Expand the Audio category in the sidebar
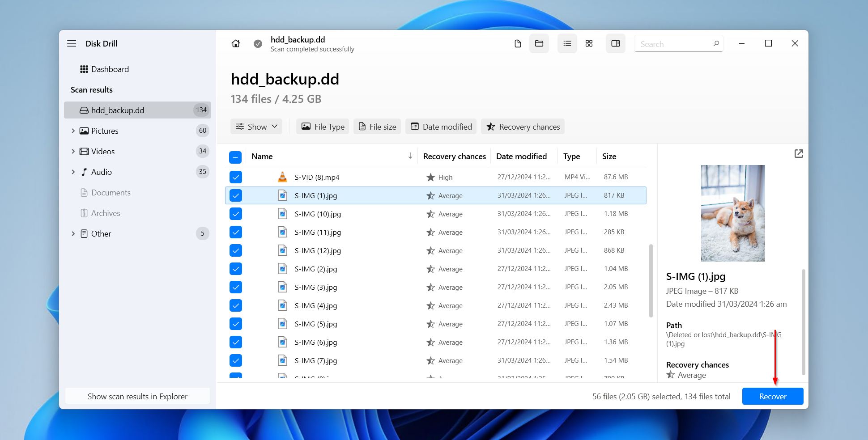The image size is (868, 440). point(73,172)
